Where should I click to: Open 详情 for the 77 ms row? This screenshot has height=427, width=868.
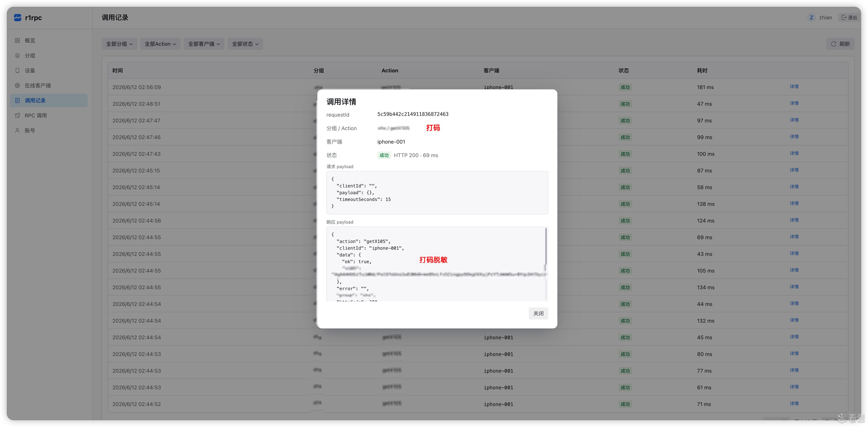click(x=794, y=370)
